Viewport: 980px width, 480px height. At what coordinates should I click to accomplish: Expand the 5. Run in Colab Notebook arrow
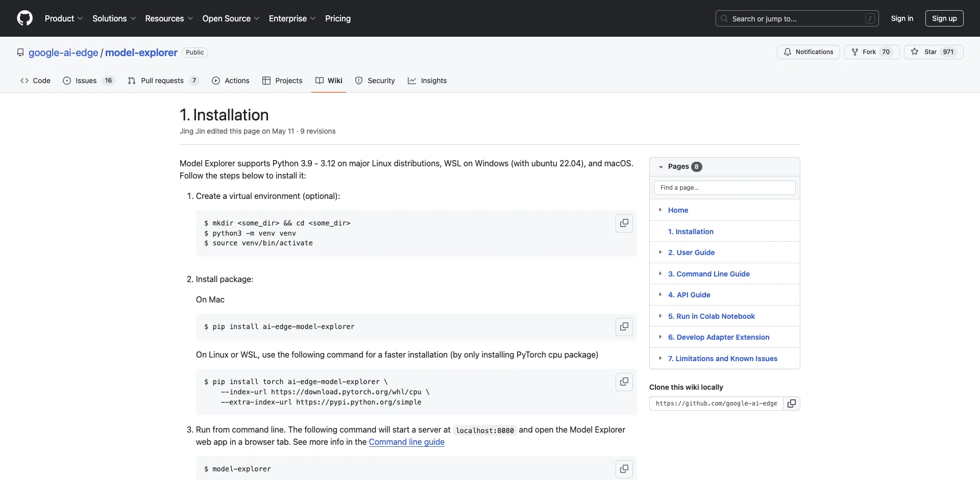660,316
